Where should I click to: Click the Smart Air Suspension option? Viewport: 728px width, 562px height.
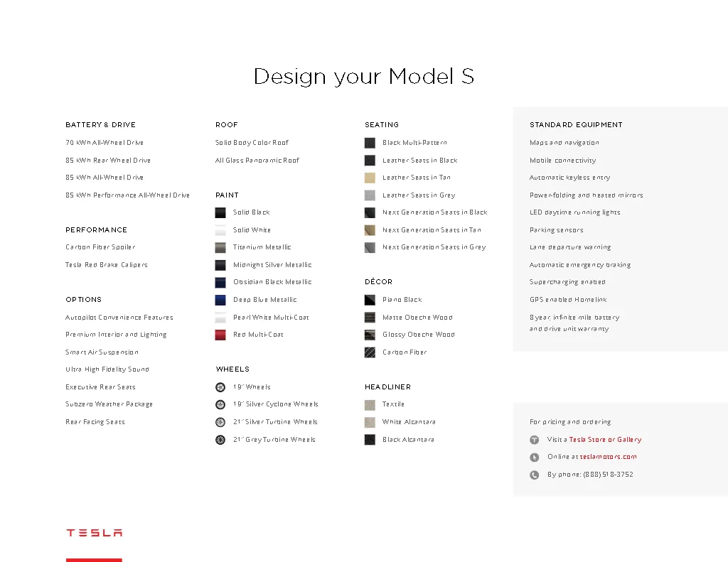click(x=102, y=352)
